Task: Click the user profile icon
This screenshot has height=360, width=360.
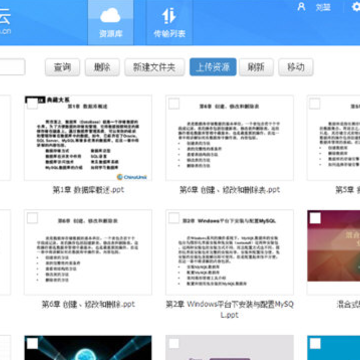Action: pos(301,7)
